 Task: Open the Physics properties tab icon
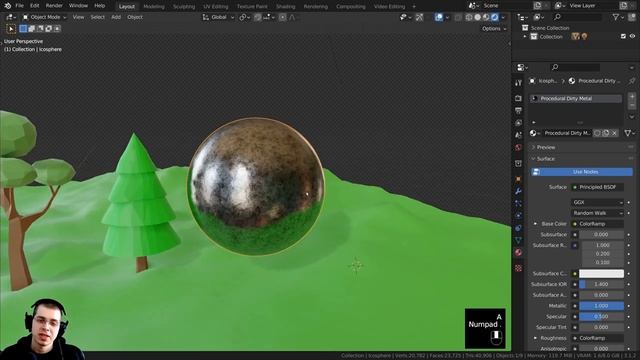click(518, 216)
